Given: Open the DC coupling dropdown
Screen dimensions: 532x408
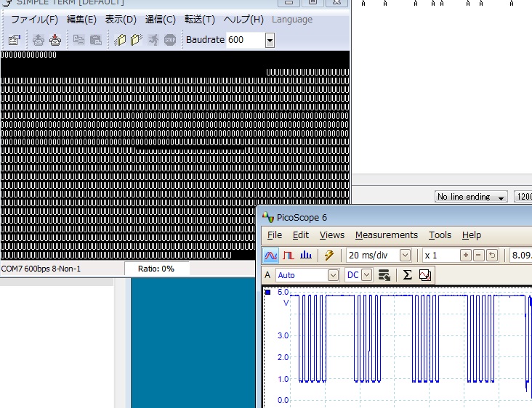Looking at the screenshot, I should 367,275.
